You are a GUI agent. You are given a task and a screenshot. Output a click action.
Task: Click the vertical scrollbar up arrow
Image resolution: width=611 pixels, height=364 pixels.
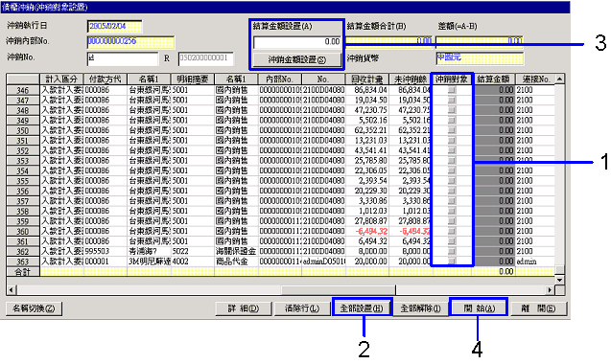(x=559, y=80)
